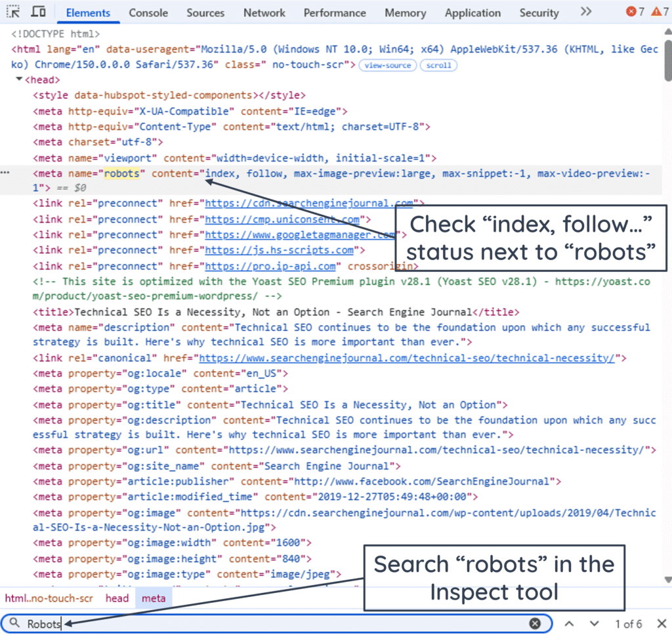Viewport: 672px width, 637px height.
Task: Click the scrollbar down arrow
Action: click(x=668, y=579)
